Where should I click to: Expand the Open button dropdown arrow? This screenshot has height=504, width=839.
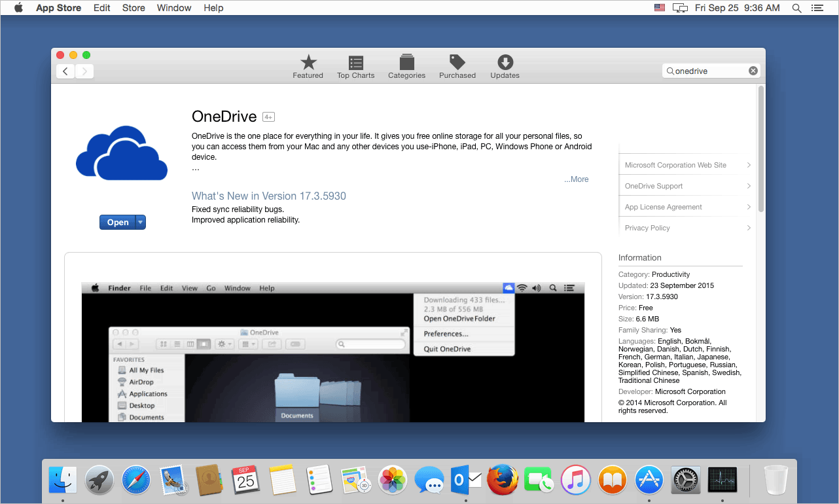point(140,222)
